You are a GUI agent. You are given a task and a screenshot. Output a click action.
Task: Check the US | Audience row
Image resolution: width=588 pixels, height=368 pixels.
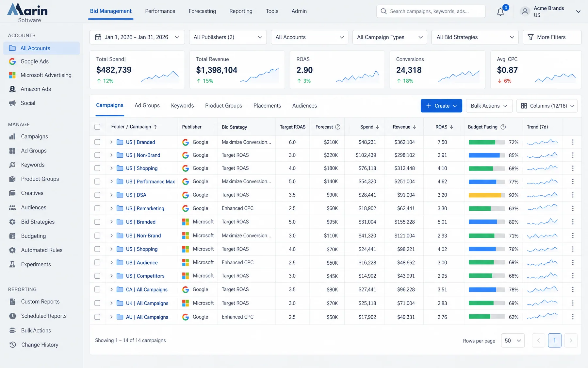(x=97, y=263)
